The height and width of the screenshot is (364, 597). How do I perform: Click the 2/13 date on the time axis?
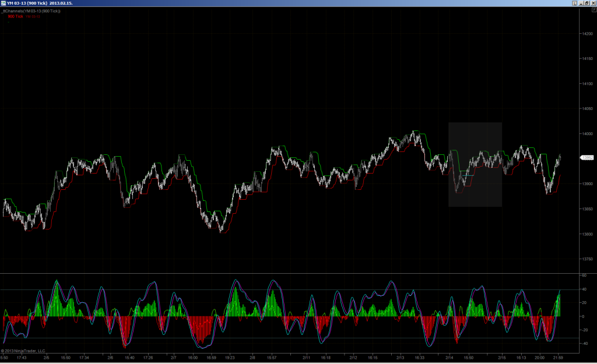pos(400,358)
